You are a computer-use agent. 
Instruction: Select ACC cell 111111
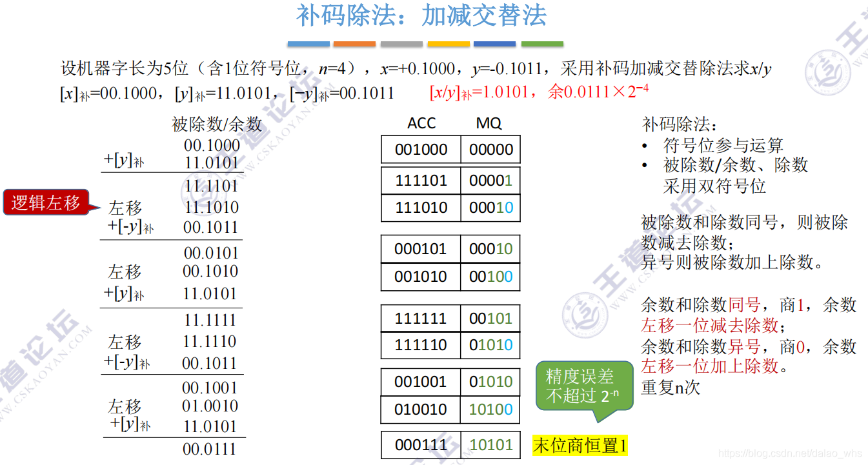[x=421, y=318]
